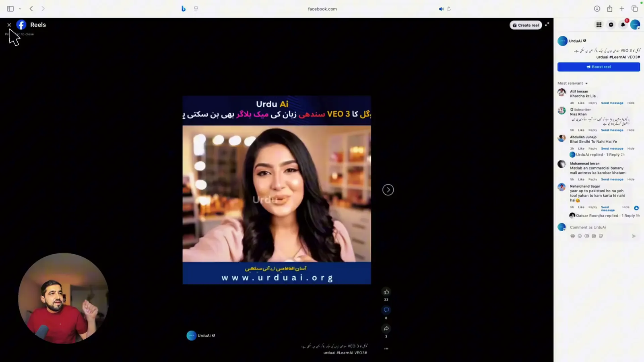The width and height of the screenshot is (644, 362).
Task: Open the Safari downloads icon
Action: (597, 9)
